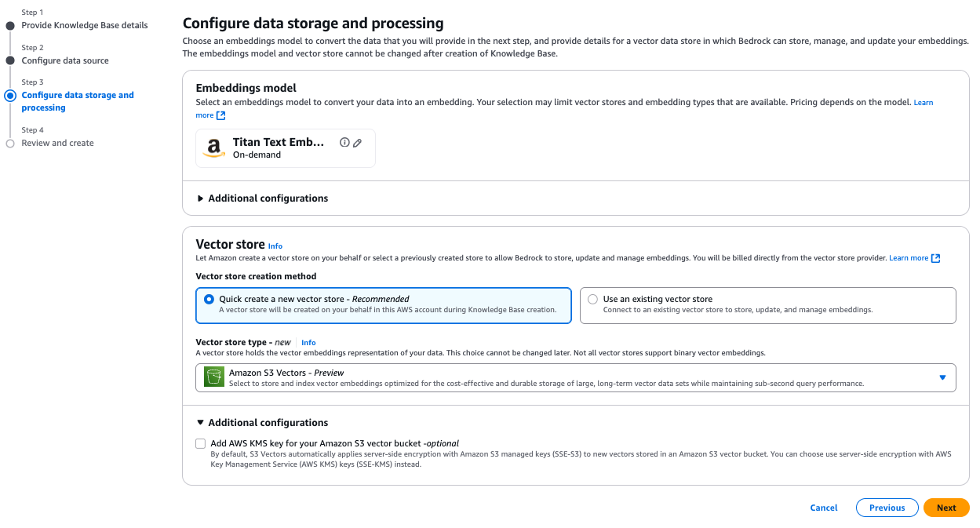Select Use an existing vector store option
The image size is (980, 528).
[592, 299]
